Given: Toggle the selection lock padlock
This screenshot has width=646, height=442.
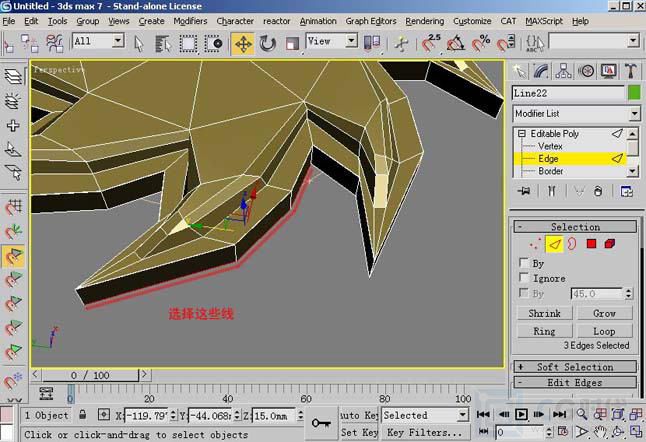Looking at the screenshot, I should click(x=104, y=415).
